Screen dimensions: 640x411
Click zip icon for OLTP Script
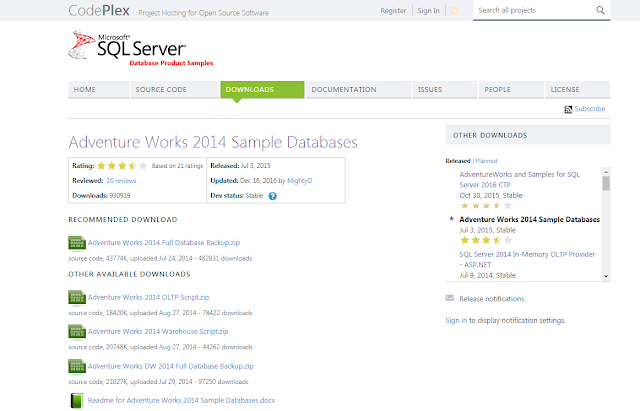point(77,298)
